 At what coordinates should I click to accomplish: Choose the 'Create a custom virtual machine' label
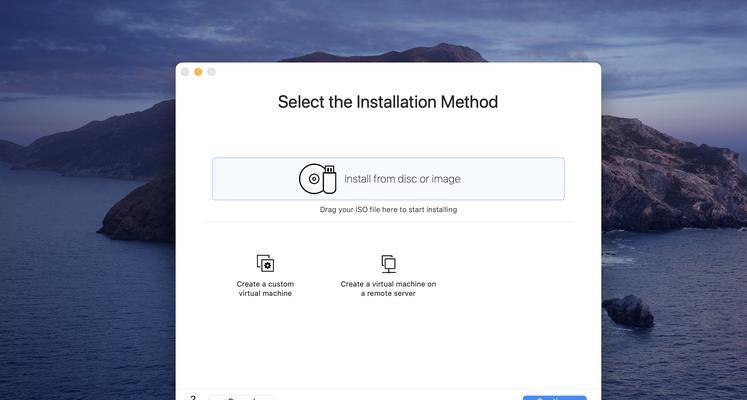click(265, 289)
